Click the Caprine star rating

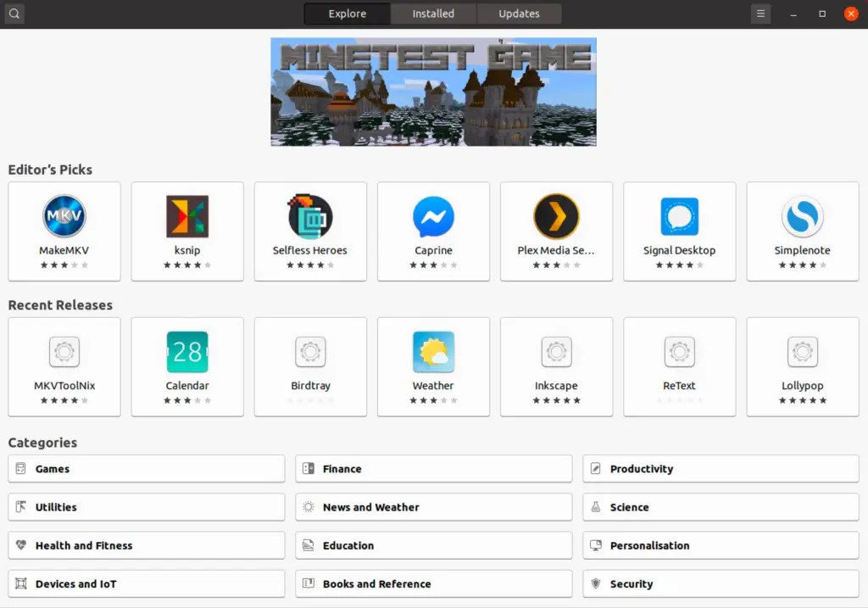433,265
